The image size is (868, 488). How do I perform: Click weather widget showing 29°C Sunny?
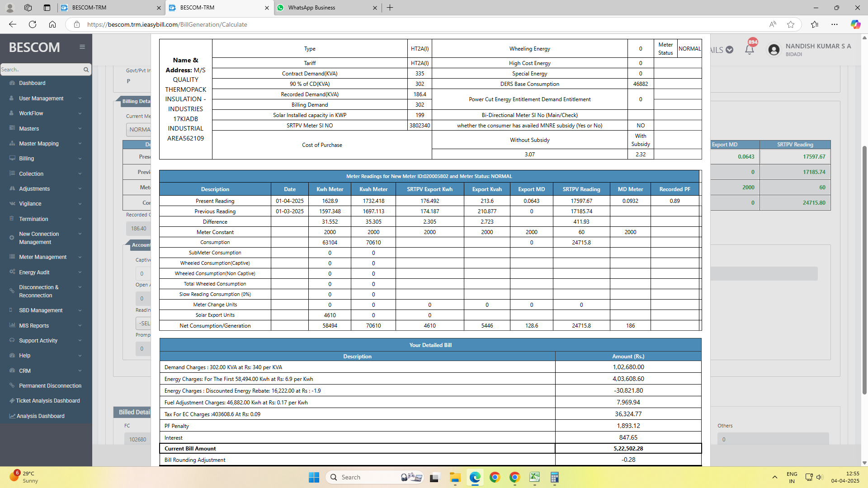point(23,477)
